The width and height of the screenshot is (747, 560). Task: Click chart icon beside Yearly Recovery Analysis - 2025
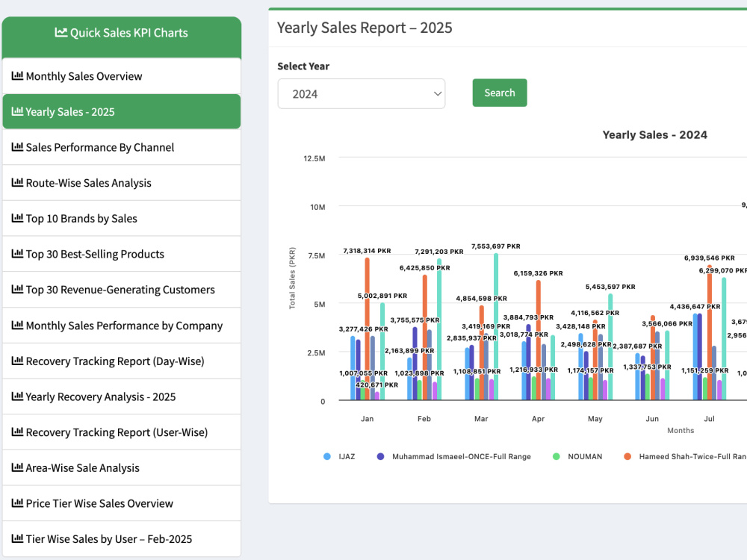click(x=17, y=396)
